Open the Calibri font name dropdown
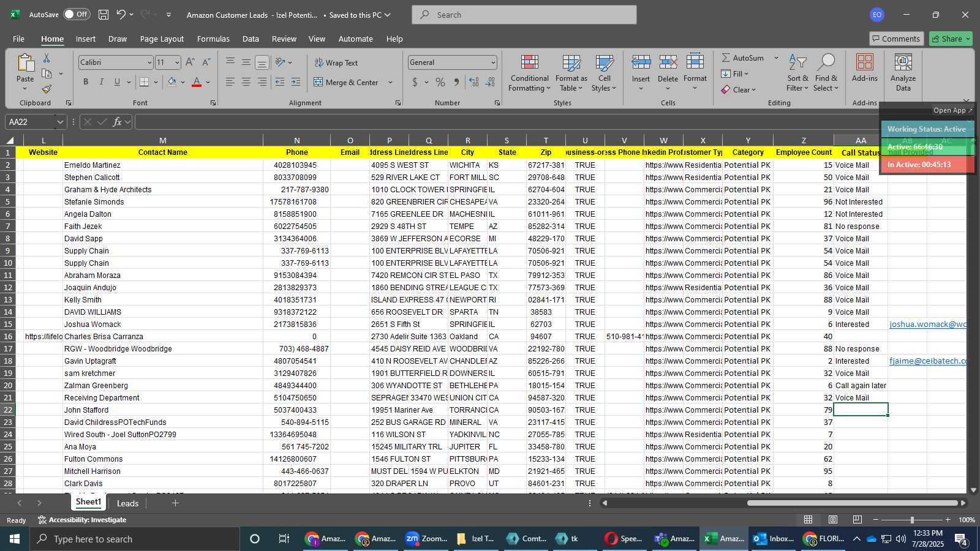Screen dimensions: 980x551 [x=149, y=62]
